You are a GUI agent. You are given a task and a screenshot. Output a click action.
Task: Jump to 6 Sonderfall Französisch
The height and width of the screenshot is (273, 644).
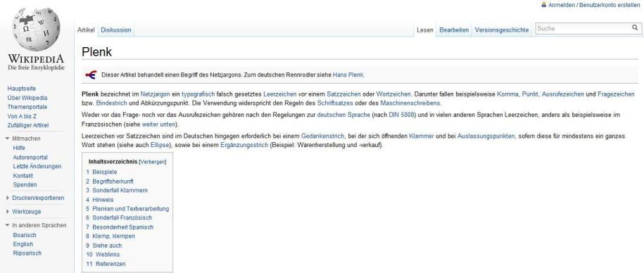(x=119, y=217)
